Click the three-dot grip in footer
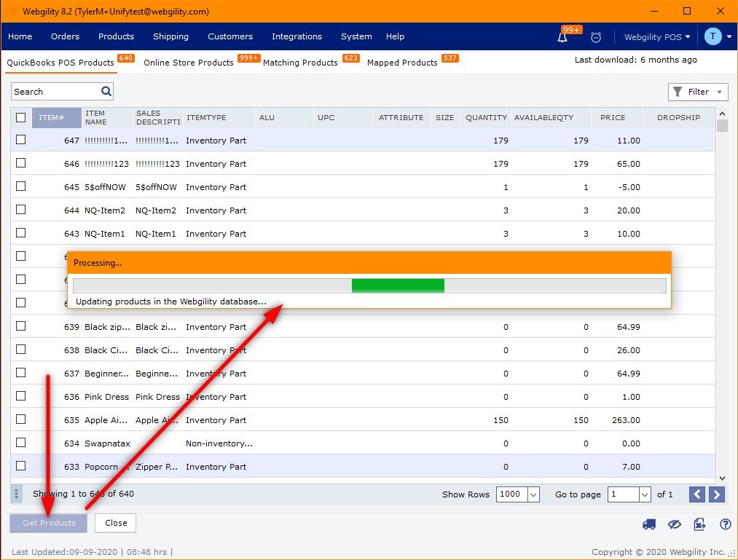 coord(17,494)
